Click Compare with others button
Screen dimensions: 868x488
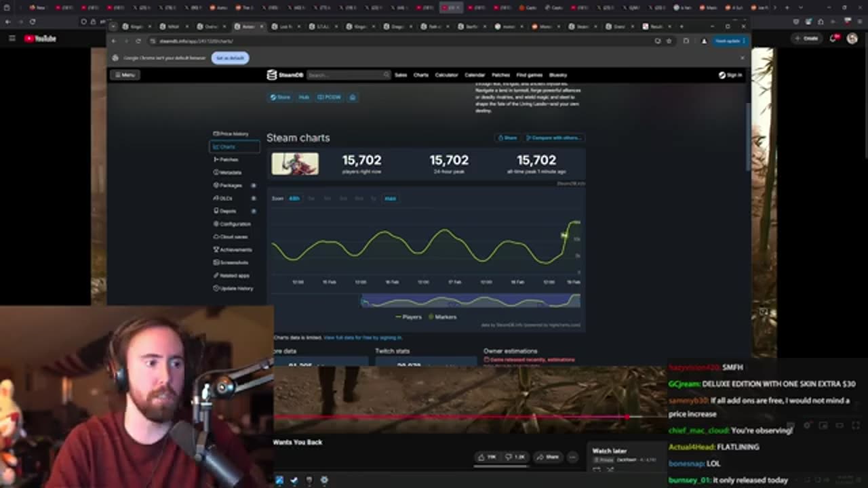554,138
